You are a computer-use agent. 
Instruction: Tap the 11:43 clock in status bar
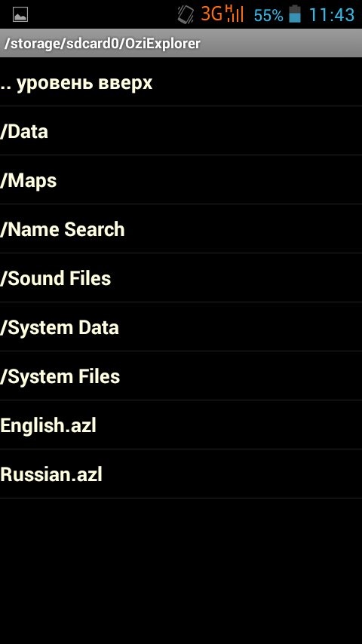coord(332,15)
